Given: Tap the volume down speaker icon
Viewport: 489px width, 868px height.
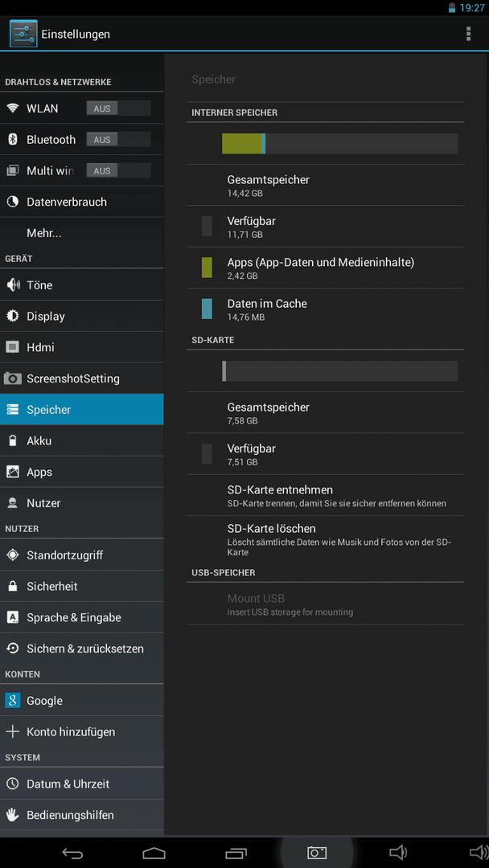Looking at the screenshot, I should 397,853.
